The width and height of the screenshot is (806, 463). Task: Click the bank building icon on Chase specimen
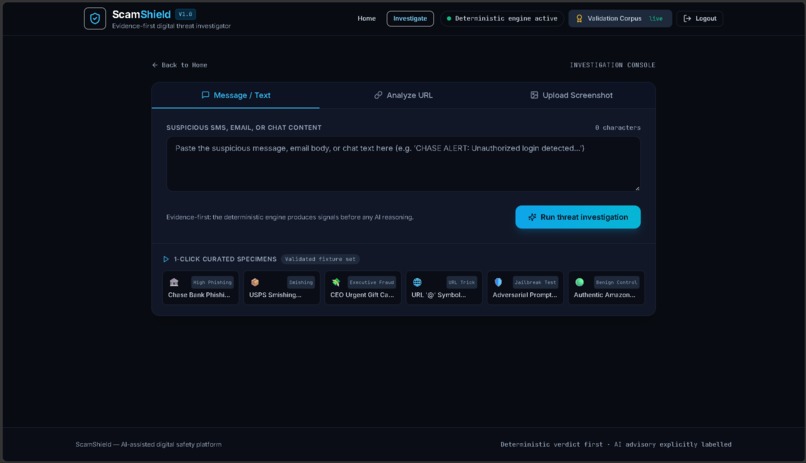click(x=174, y=282)
